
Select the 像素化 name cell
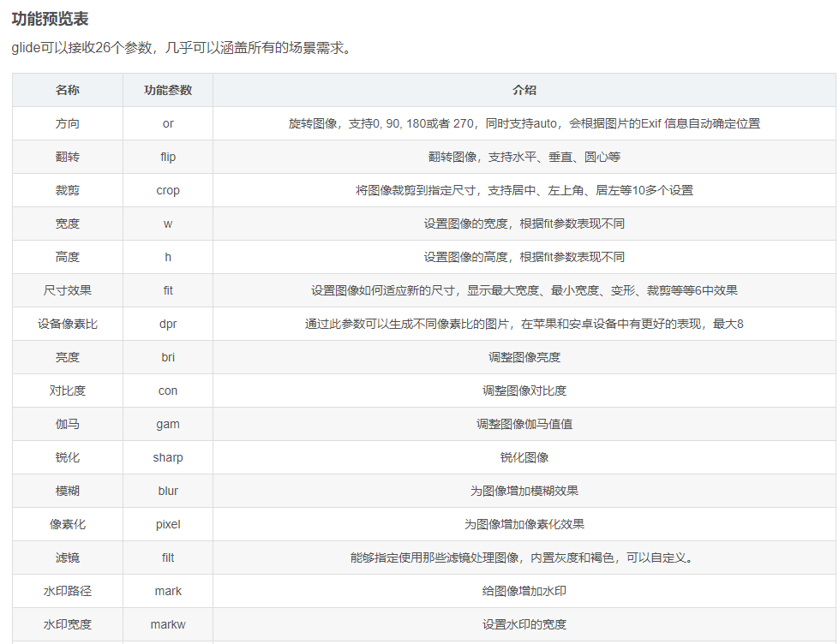pyautogui.click(x=68, y=525)
